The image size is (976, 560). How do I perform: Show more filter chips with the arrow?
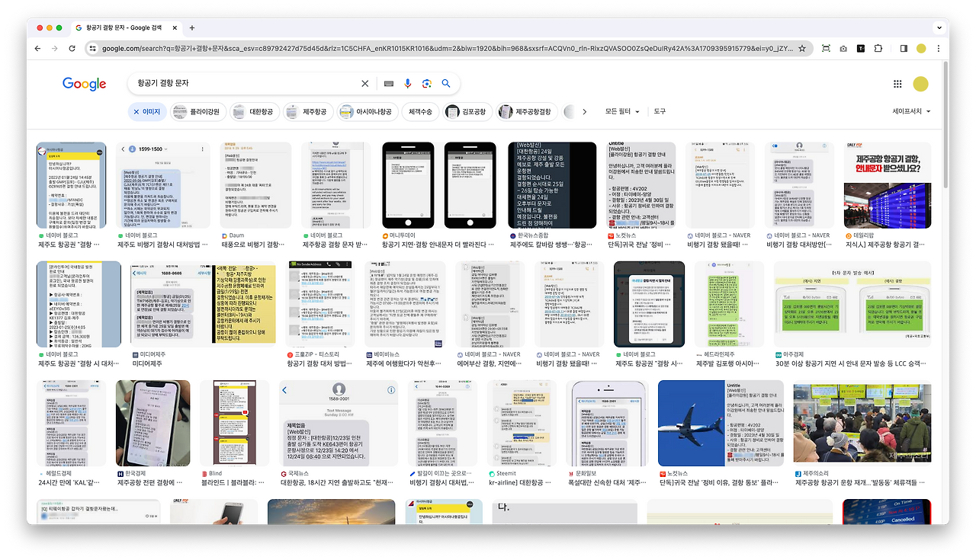584,111
